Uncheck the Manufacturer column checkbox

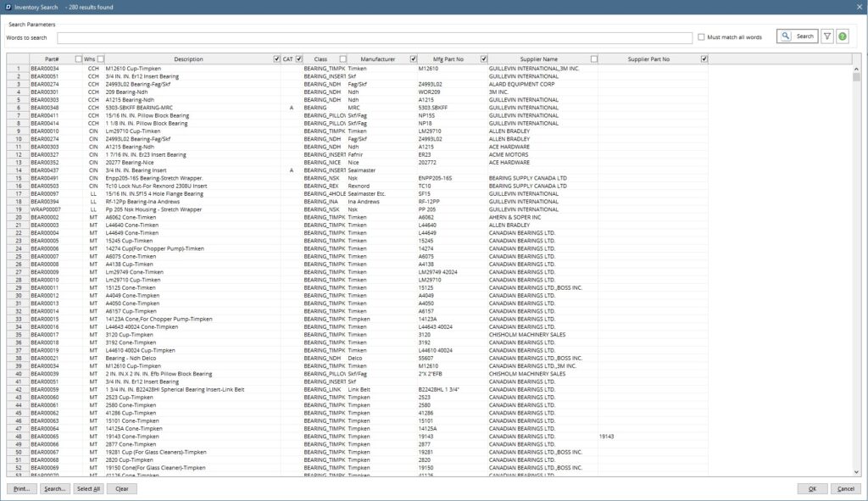pos(413,59)
